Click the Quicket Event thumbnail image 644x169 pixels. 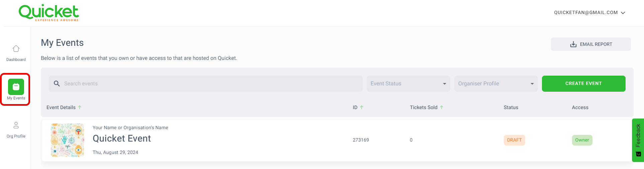[x=67, y=140]
